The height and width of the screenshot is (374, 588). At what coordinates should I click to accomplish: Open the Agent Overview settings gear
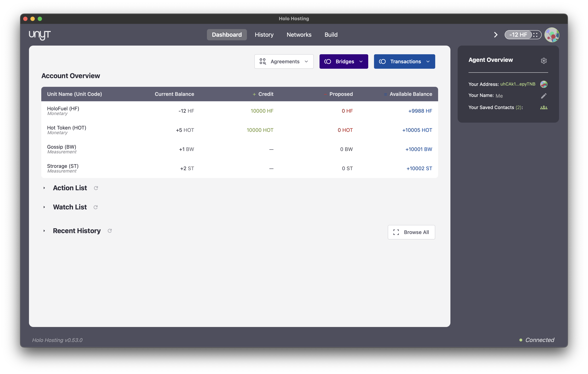pyautogui.click(x=544, y=61)
